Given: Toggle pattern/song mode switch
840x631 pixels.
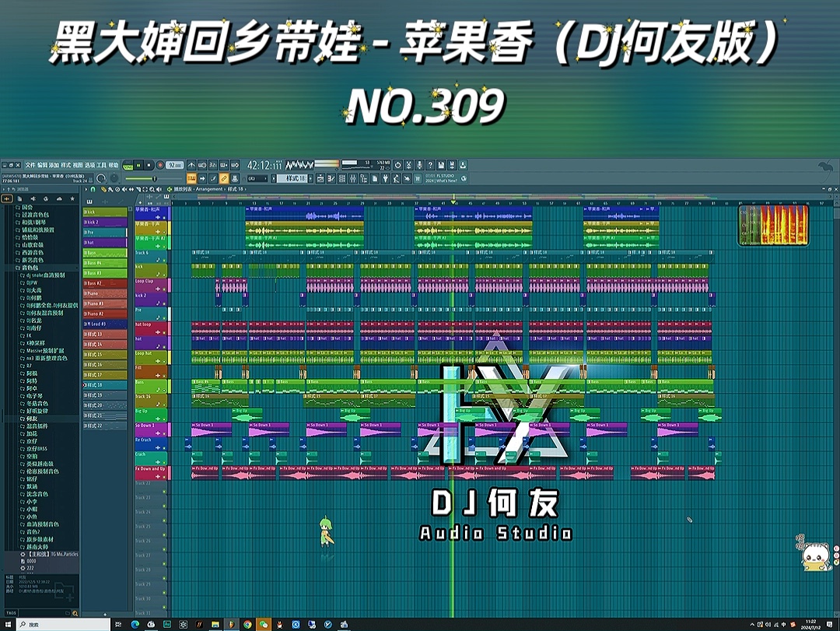Looking at the screenshot, I should [x=128, y=166].
